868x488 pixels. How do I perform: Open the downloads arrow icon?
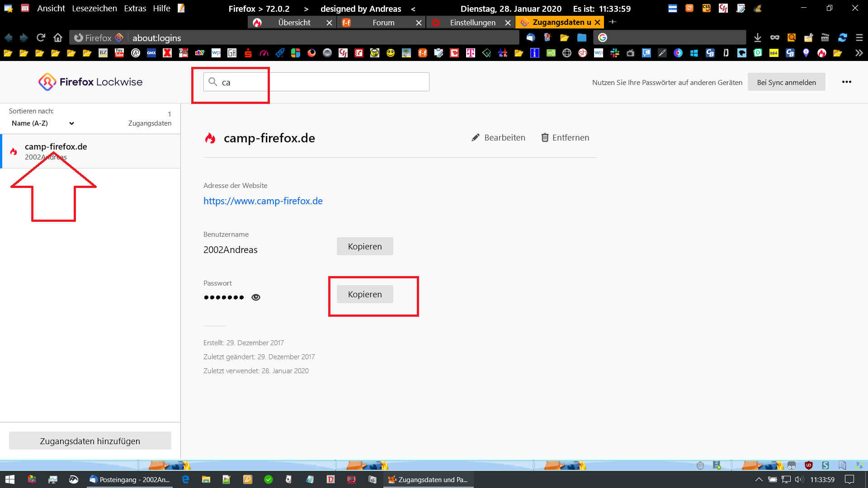click(758, 38)
